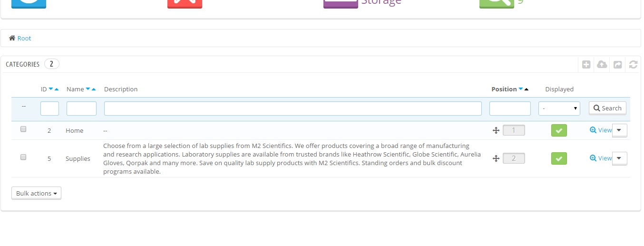Click the show SQL query arrow icon
Image resolution: width=644 pixels, height=246 pixels.
(x=617, y=64)
